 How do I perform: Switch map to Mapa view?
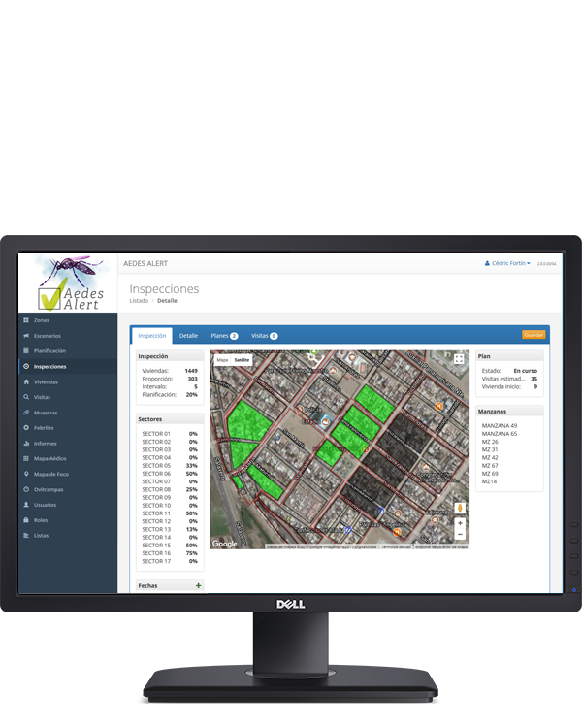coord(222,360)
